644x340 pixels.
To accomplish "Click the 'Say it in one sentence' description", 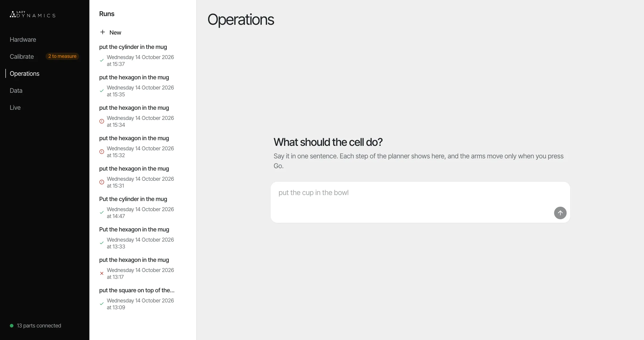I will 419,161.
